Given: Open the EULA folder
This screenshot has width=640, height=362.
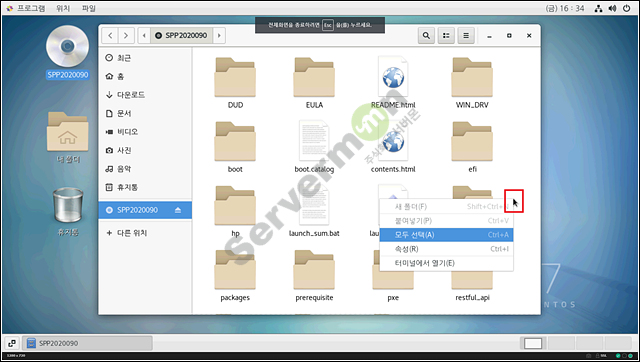Looking at the screenshot, I should point(314,78).
